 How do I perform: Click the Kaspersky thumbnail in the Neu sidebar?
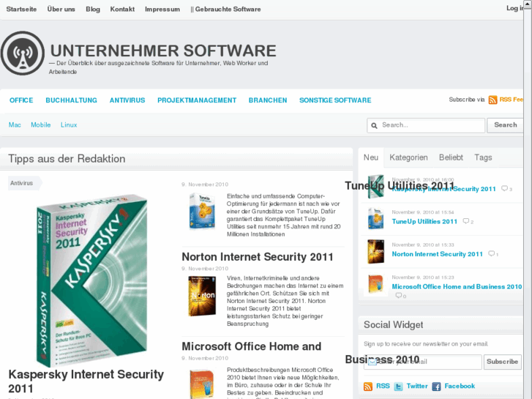click(376, 187)
